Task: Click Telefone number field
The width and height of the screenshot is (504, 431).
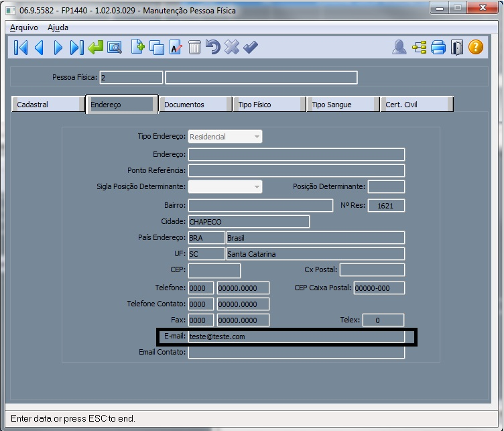Action: [x=243, y=288]
